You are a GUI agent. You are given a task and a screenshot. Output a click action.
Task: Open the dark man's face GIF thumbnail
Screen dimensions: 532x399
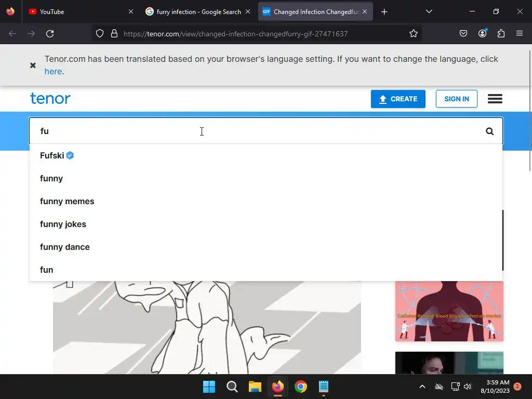coord(449,363)
